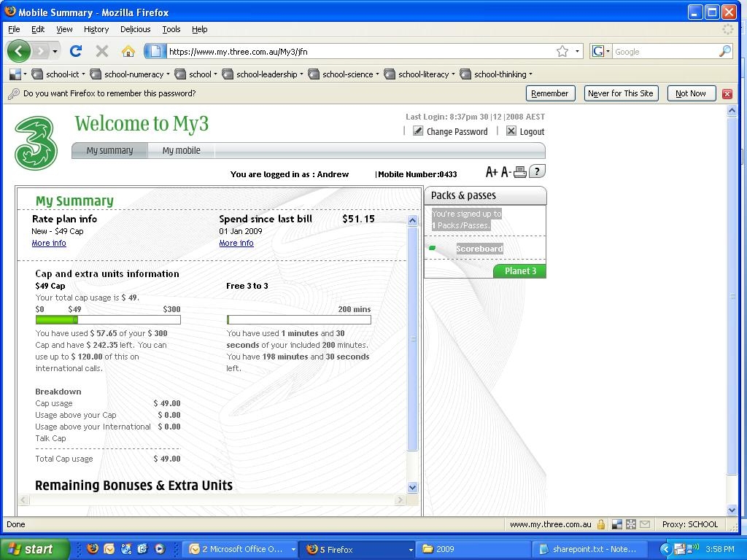
Task: Click the Free 3 to 3 minutes bar
Action: click(298, 320)
